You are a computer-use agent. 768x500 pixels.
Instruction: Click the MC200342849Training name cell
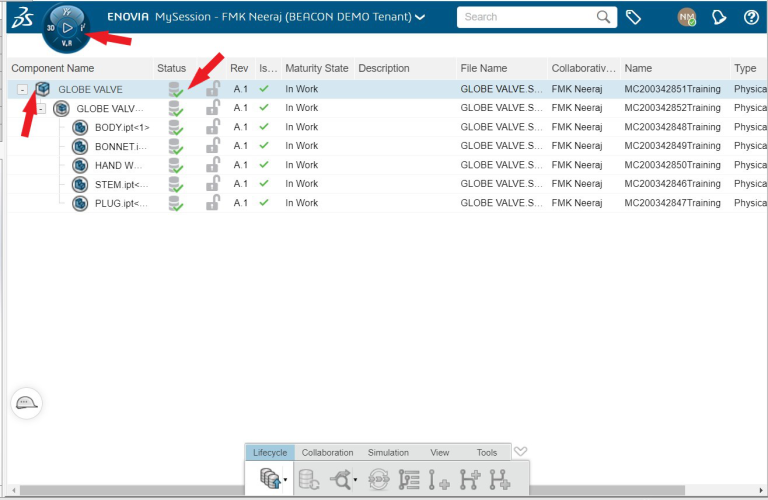pyautogui.click(x=672, y=146)
